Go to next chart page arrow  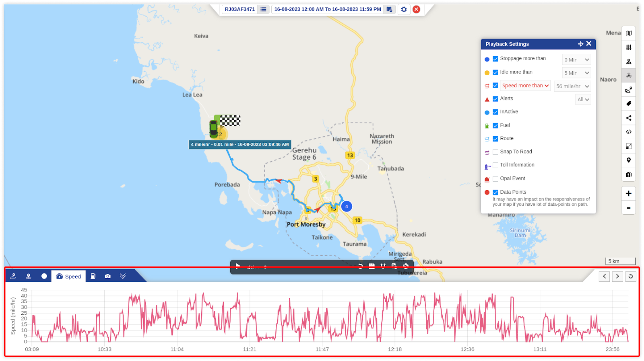click(617, 276)
